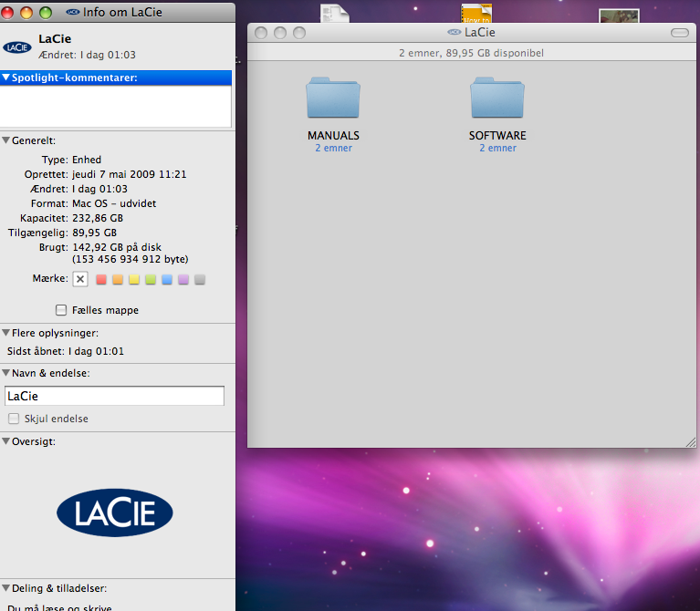Click the Sidst åbnet I dag 01:01 text
This screenshot has width=700, height=611.
tap(65, 351)
